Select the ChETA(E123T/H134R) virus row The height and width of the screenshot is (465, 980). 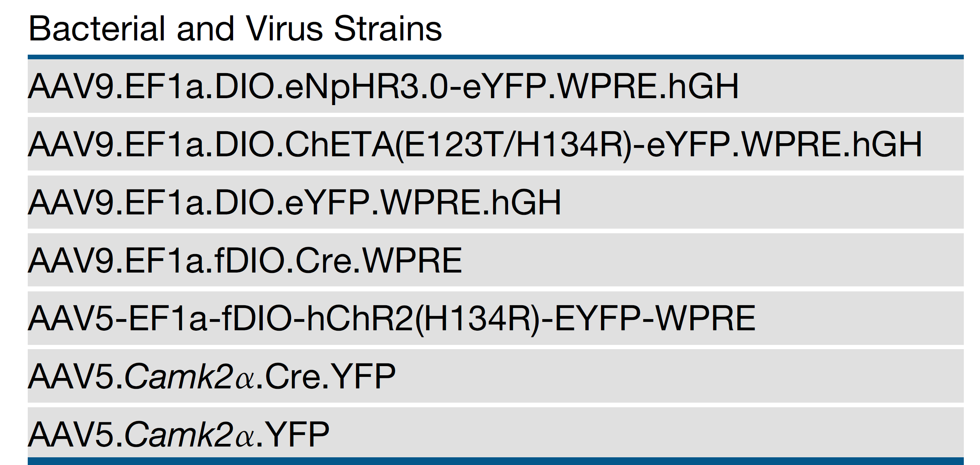[475, 144]
